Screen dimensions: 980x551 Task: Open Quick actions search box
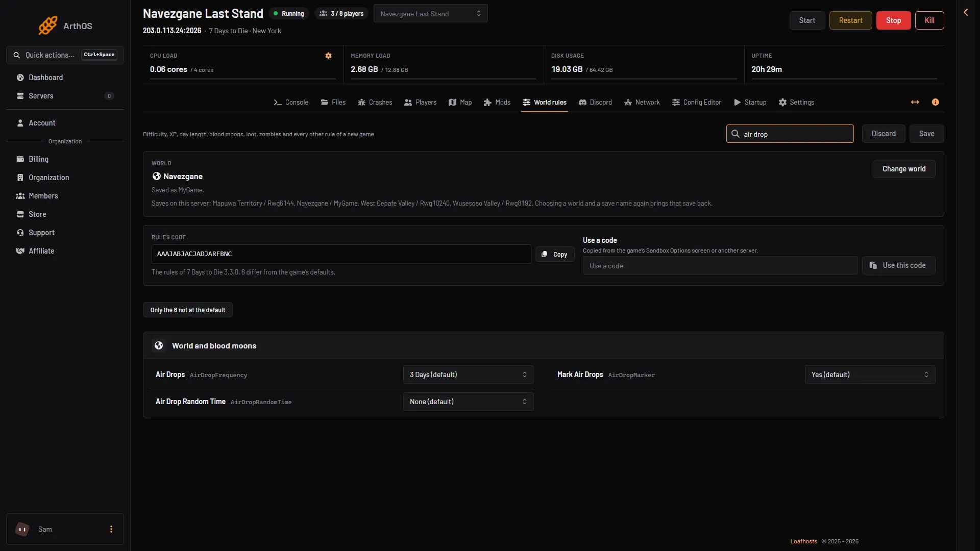(x=65, y=55)
